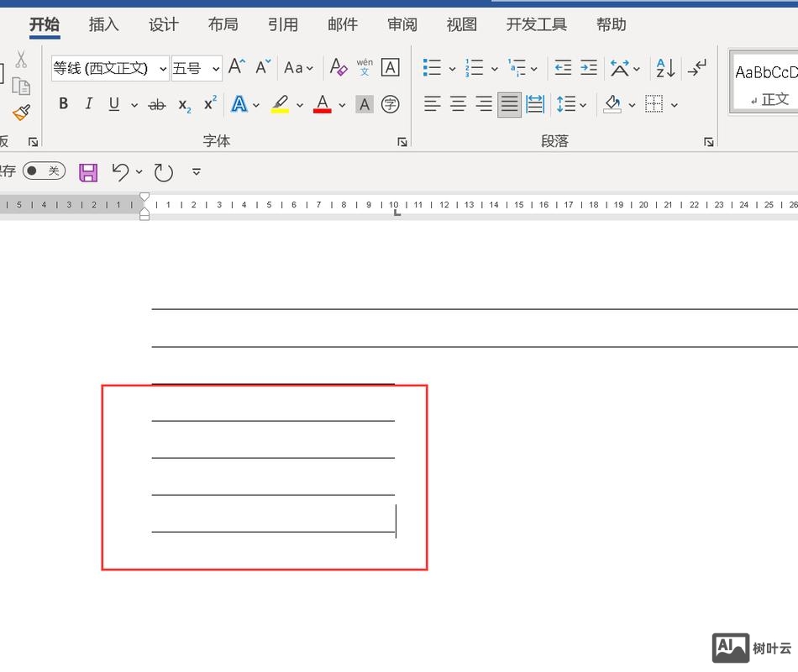Apply strikethrough formatting
This screenshot has width=798, height=672.
(156, 105)
